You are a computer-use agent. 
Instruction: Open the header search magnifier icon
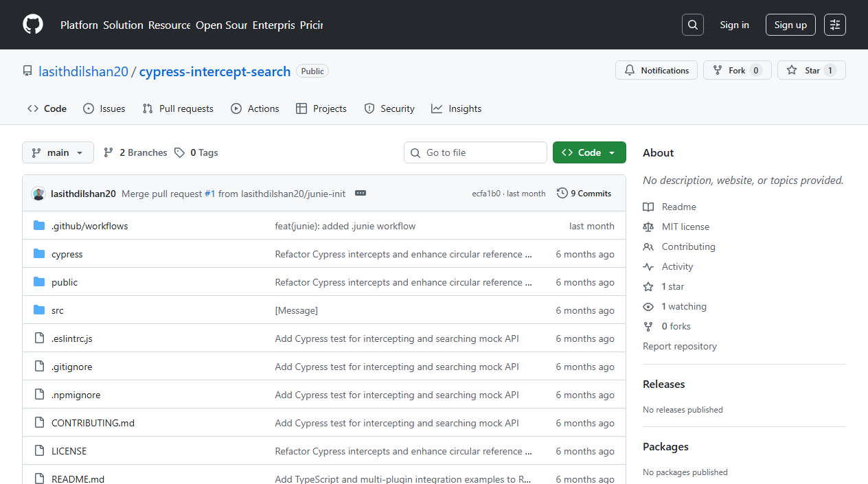point(693,25)
